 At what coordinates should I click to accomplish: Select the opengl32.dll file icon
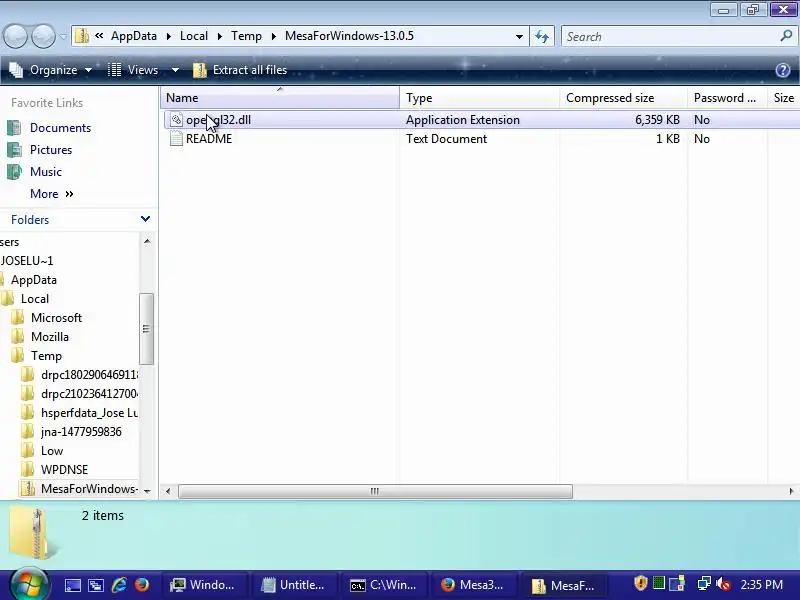(176, 120)
